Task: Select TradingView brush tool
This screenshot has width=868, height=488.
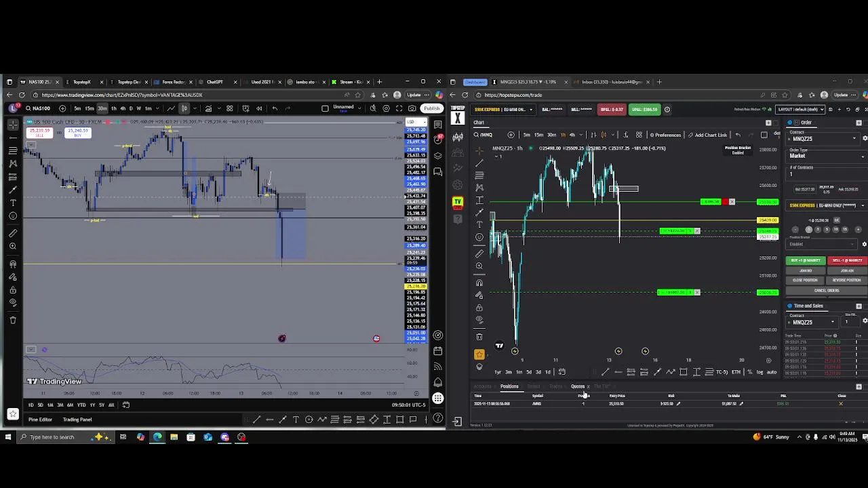Action: pos(13,189)
